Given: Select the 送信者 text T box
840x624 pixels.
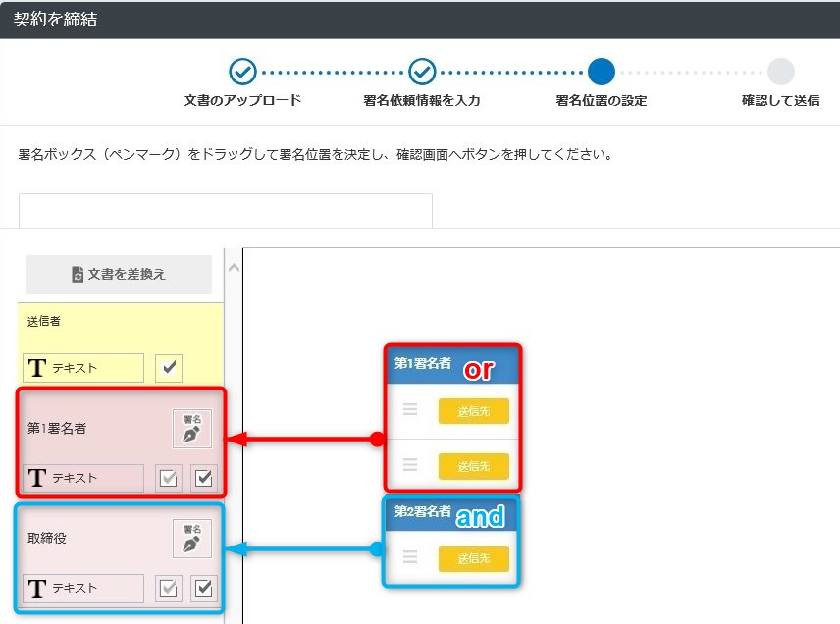Looking at the screenshot, I should click(x=83, y=368).
